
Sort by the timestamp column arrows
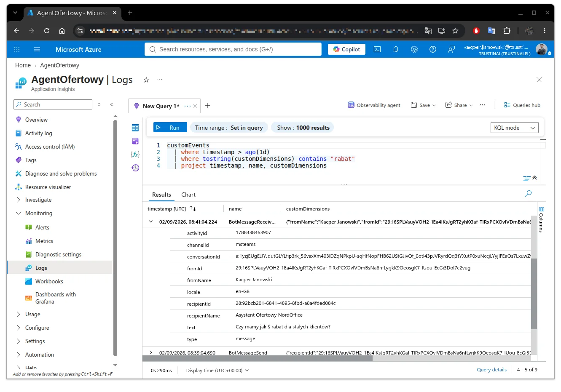tap(193, 209)
